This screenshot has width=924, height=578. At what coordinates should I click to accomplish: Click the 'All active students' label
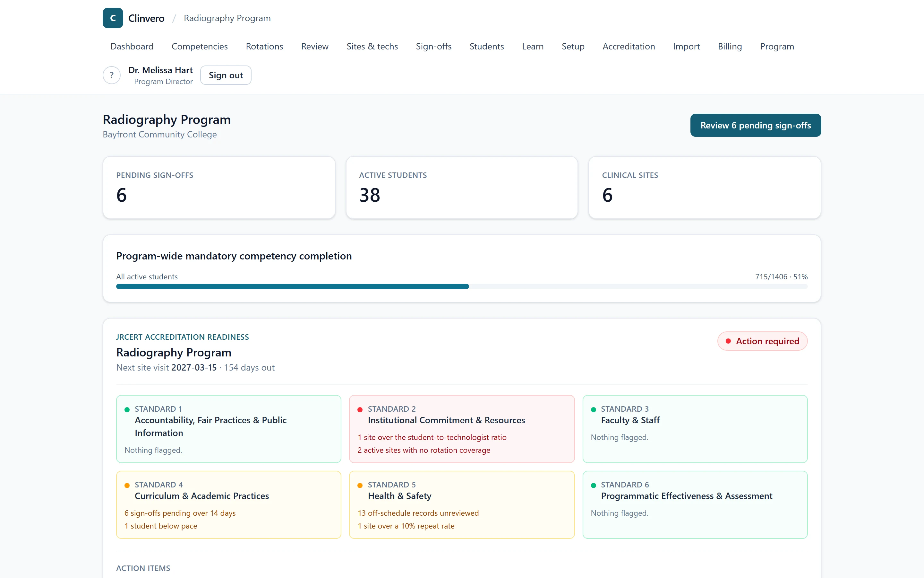(147, 277)
